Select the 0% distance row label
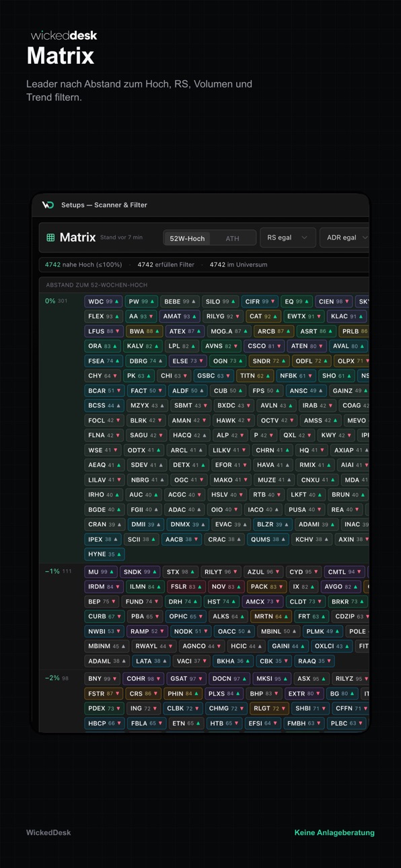 [x=50, y=301]
